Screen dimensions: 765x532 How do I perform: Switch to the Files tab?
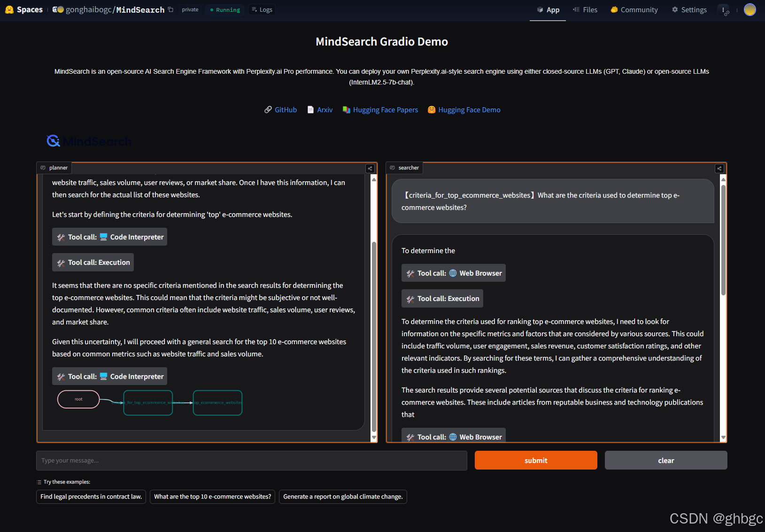[x=585, y=10]
